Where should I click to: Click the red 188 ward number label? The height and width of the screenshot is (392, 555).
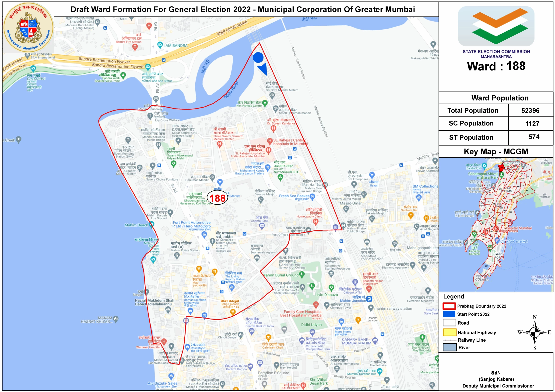(x=217, y=198)
